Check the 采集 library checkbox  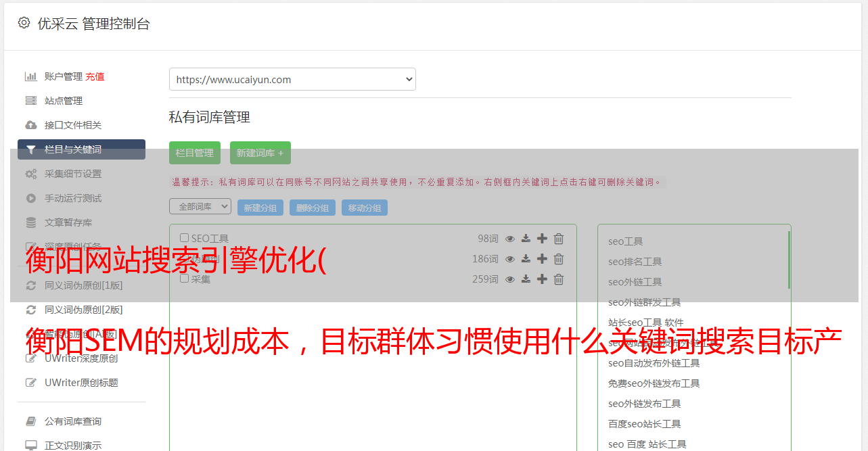click(x=184, y=279)
